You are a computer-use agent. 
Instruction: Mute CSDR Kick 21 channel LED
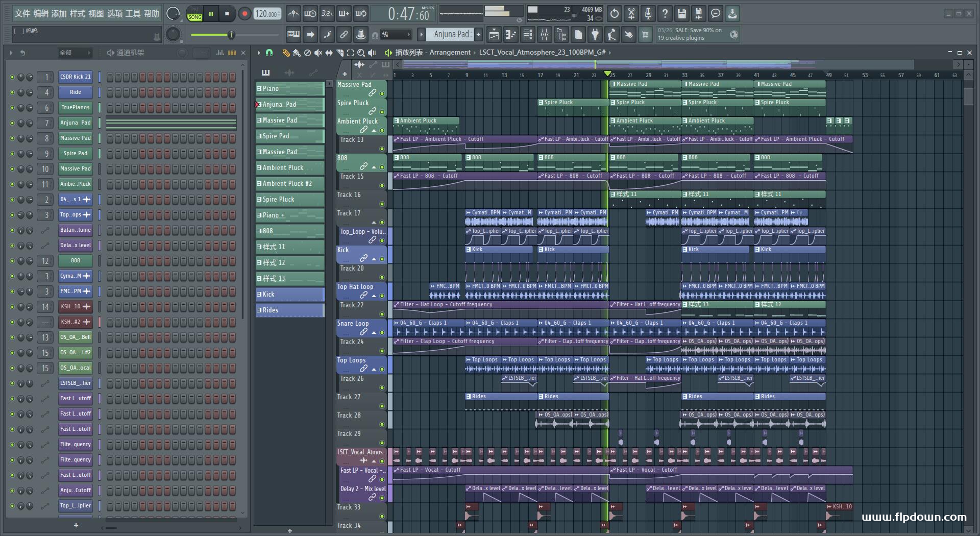12,77
